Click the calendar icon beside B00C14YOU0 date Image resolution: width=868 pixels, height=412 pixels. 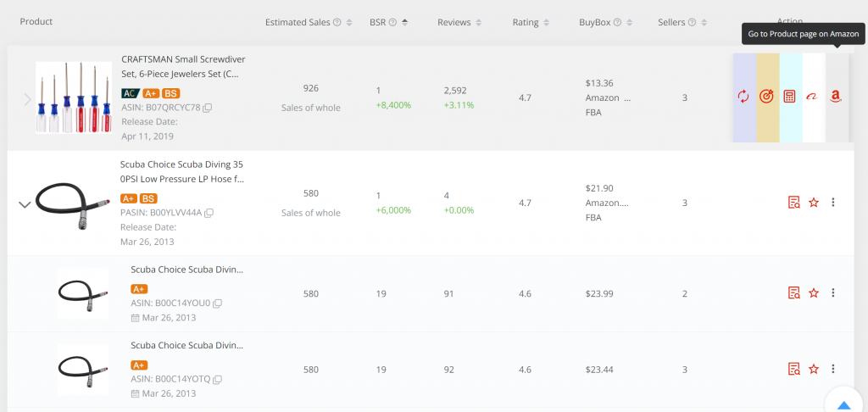[x=135, y=318]
